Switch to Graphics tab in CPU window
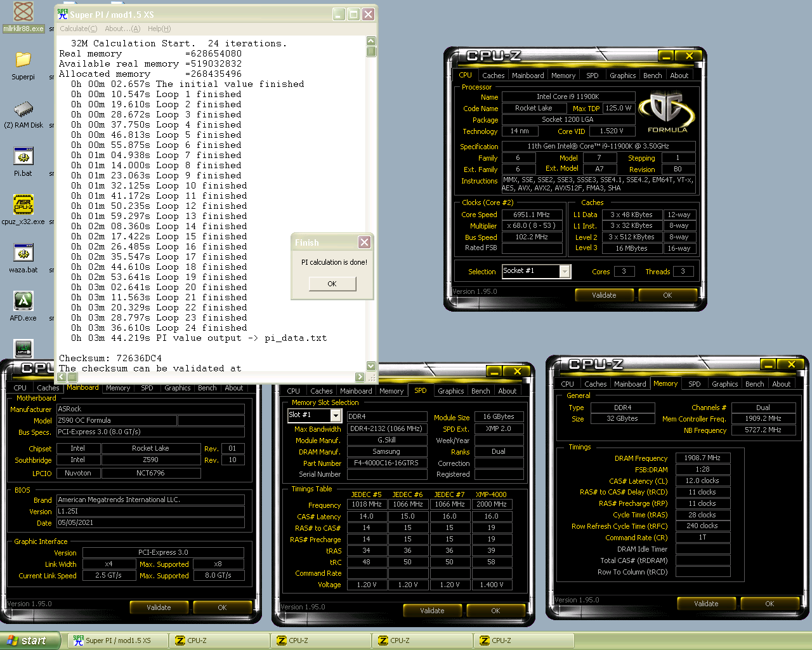 point(622,76)
